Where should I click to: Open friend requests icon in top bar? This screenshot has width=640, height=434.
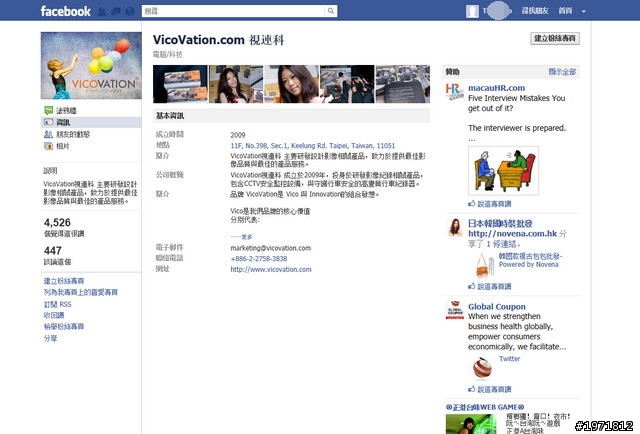102,11
